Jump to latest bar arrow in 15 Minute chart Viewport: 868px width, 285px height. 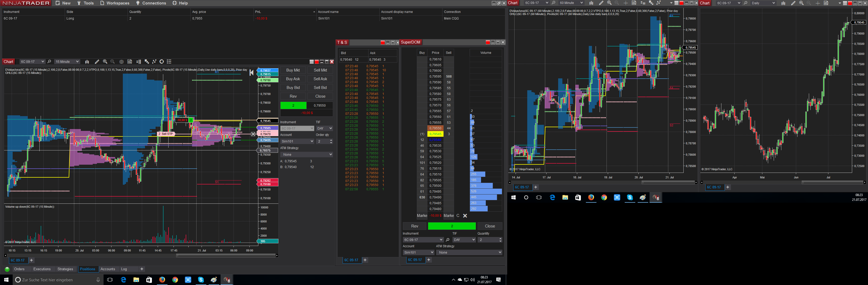tap(251, 73)
